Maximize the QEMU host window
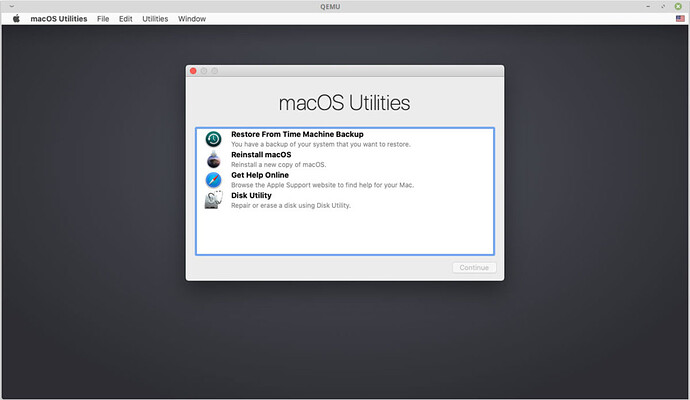Screen dimensions: 690x400 point(662,6)
